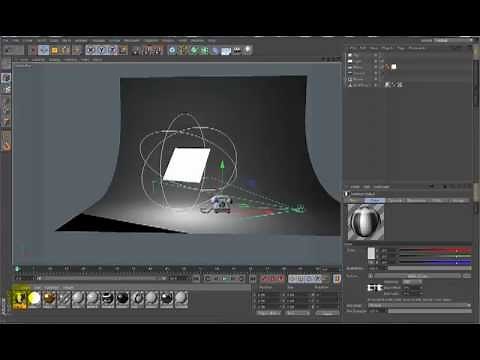Open the main Objects menu
Viewport: 480px width, 360px height.
point(28,41)
